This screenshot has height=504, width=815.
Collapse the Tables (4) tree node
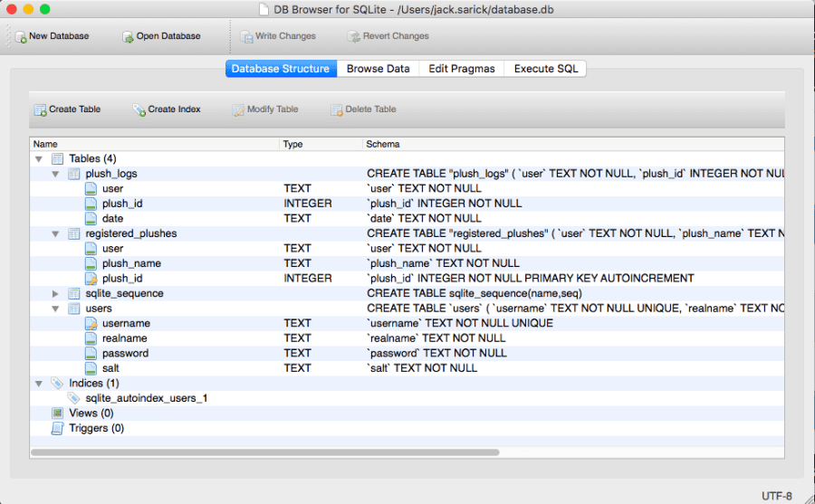(x=39, y=159)
